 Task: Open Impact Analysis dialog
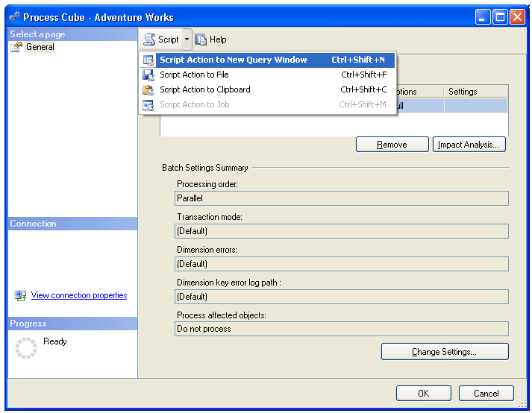[469, 145]
